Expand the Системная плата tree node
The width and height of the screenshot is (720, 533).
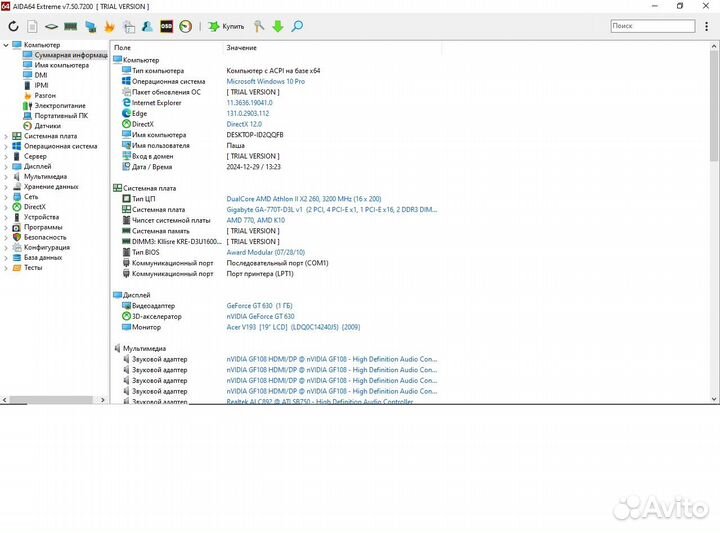coord(6,136)
